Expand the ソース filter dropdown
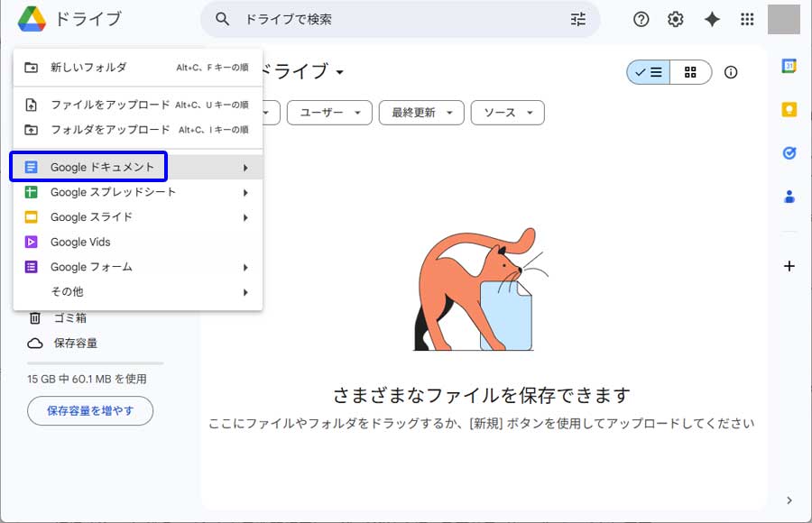Viewport: 812px width, 523px height. (x=507, y=113)
